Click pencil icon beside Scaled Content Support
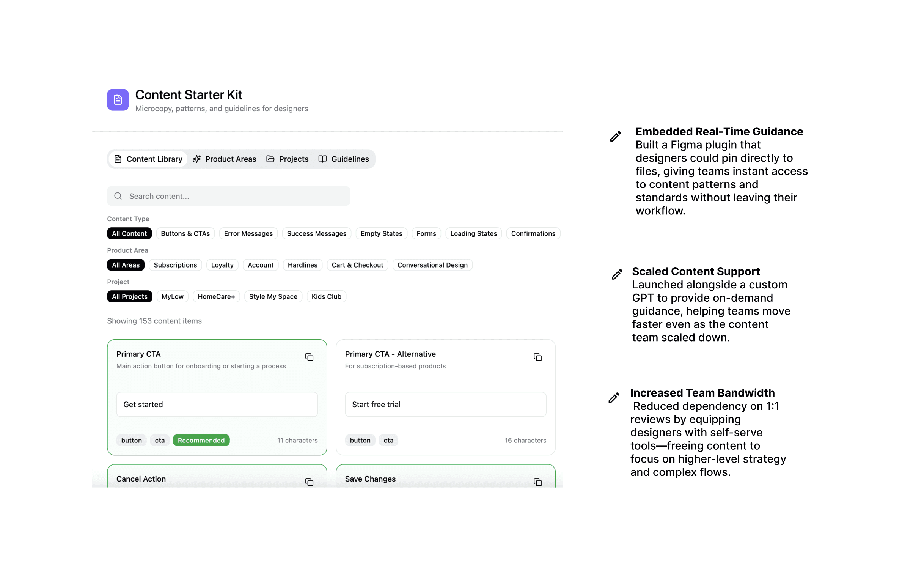 [617, 274]
